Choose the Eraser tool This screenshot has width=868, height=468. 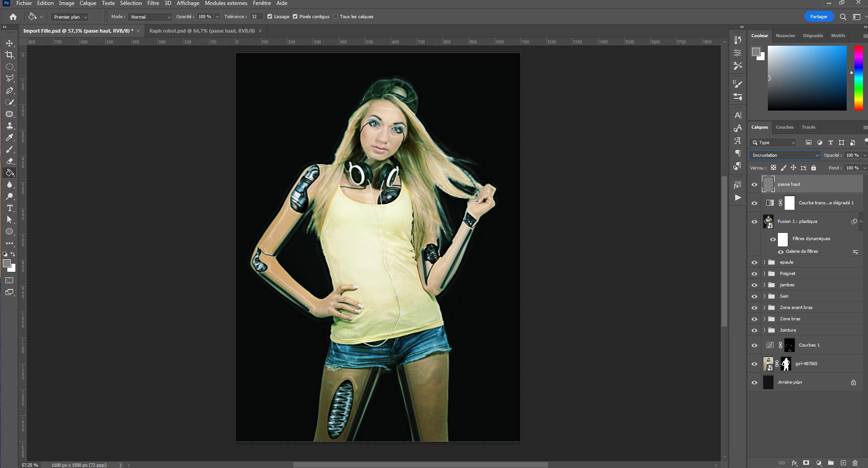click(10, 161)
